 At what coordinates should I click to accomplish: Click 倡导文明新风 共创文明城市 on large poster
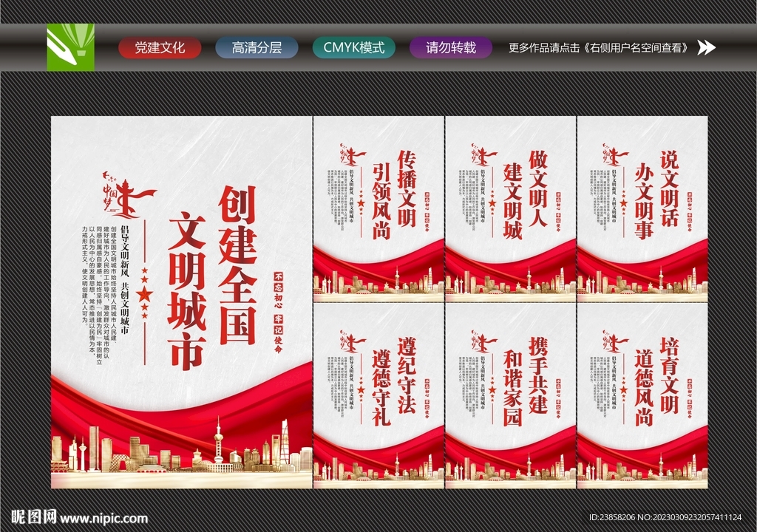coord(124,279)
